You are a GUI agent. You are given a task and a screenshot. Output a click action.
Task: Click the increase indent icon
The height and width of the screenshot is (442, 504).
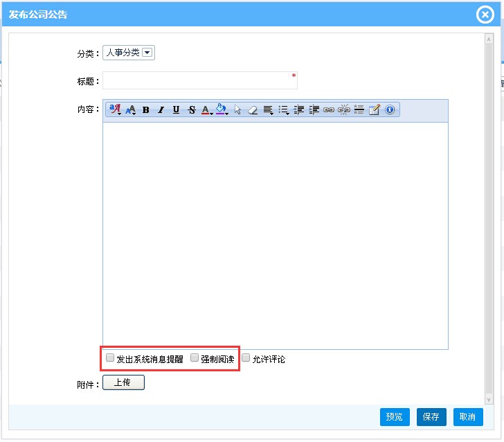314,109
